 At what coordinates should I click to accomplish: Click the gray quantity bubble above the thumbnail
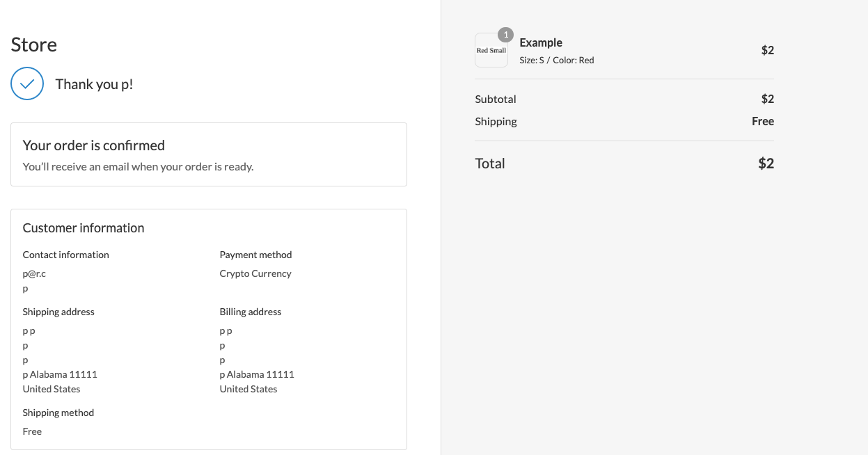(x=505, y=35)
